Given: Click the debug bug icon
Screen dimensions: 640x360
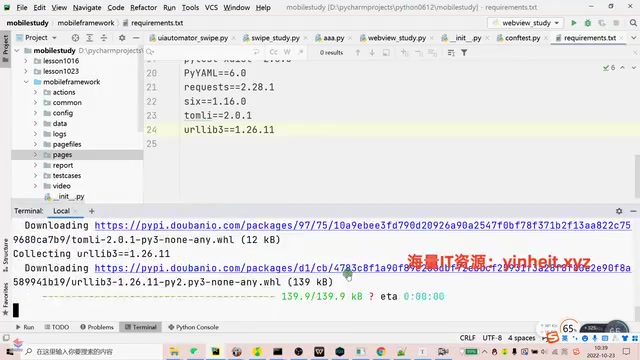Looking at the screenshot, I should (x=588, y=23).
